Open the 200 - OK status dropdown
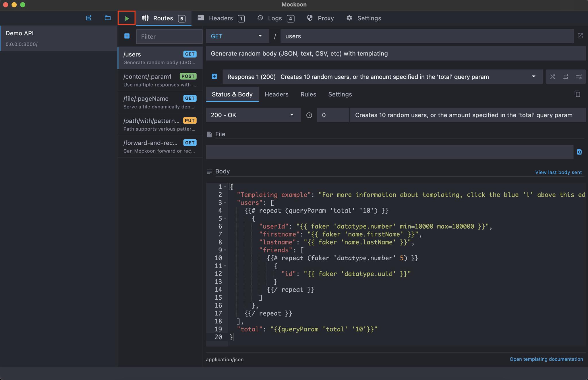This screenshot has width=588, height=380. pyautogui.click(x=253, y=115)
